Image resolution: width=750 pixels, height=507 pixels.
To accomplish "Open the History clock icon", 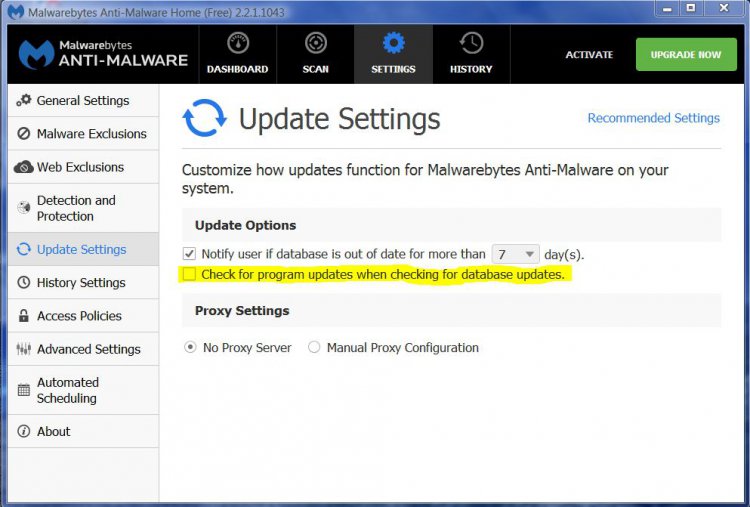I will click(471, 44).
